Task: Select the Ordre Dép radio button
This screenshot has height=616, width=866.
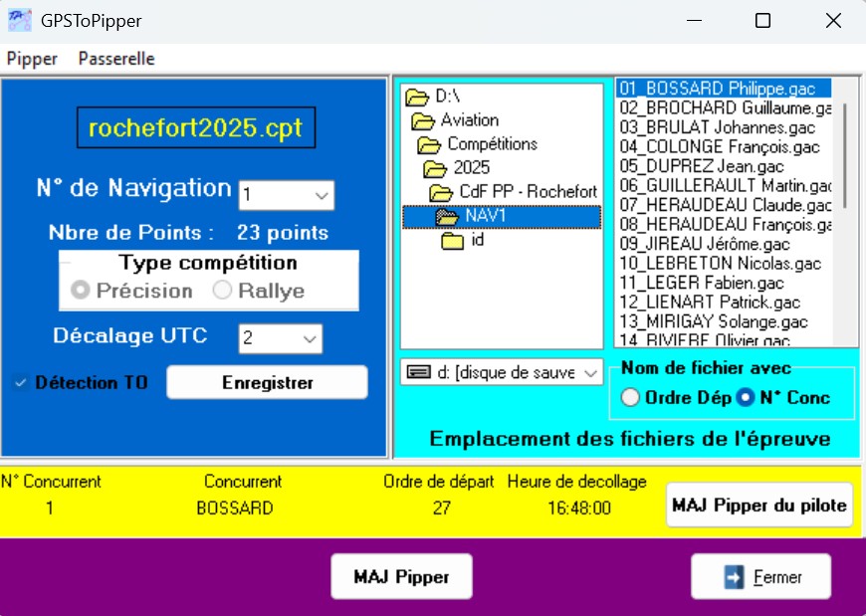Action: [x=630, y=398]
